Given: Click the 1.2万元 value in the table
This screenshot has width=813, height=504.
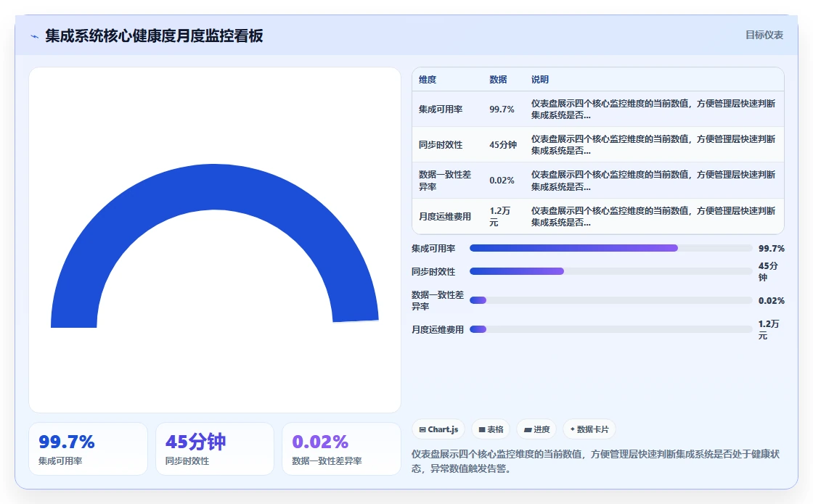Looking at the screenshot, I should 500,217.
